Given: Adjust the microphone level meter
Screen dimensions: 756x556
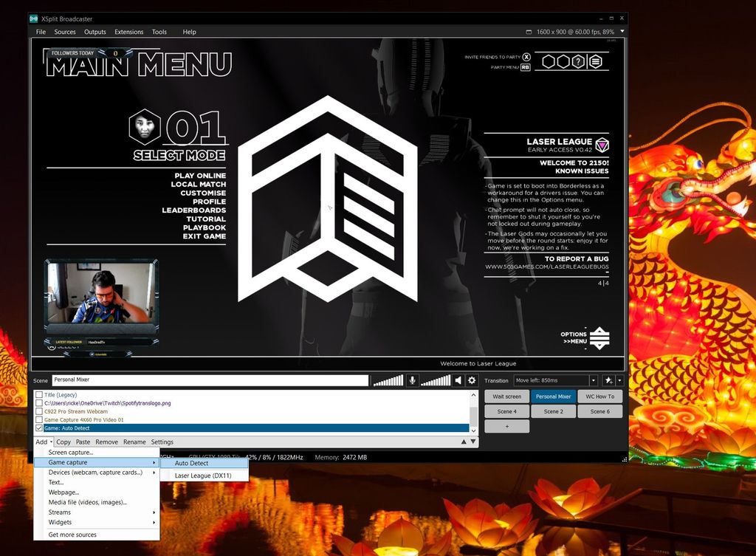Looking at the screenshot, I should (x=388, y=380).
